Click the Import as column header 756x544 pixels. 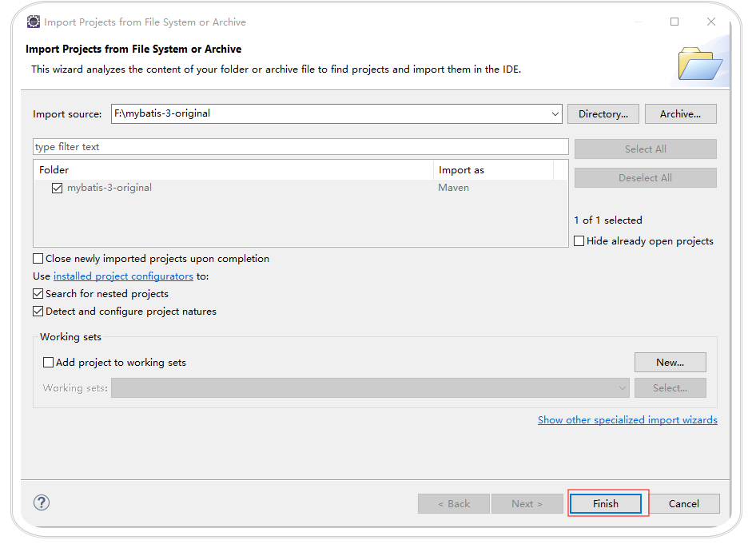coord(492,170)
